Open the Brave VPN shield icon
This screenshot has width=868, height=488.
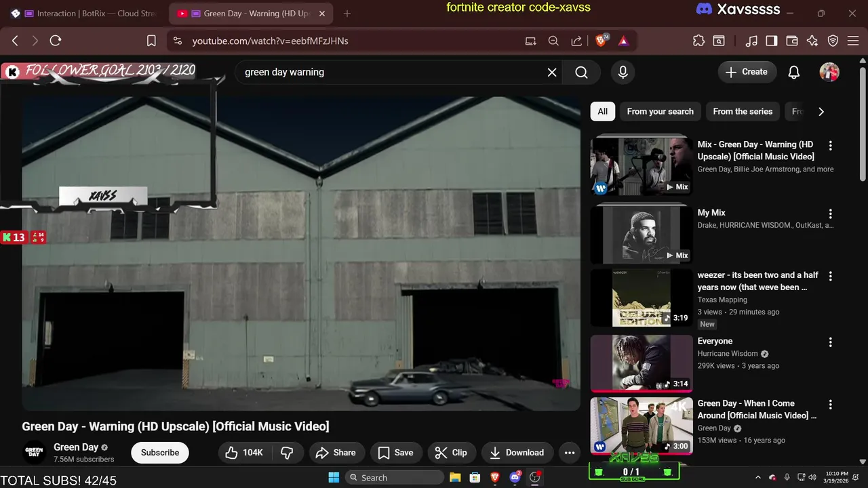coord(833,41)
